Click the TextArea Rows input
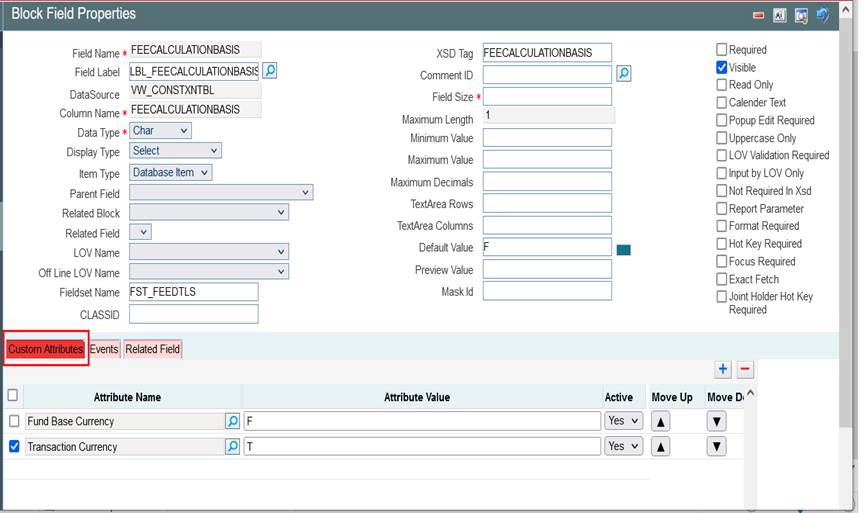Viewport: 864px width, 513px height. tap(547, 203)
